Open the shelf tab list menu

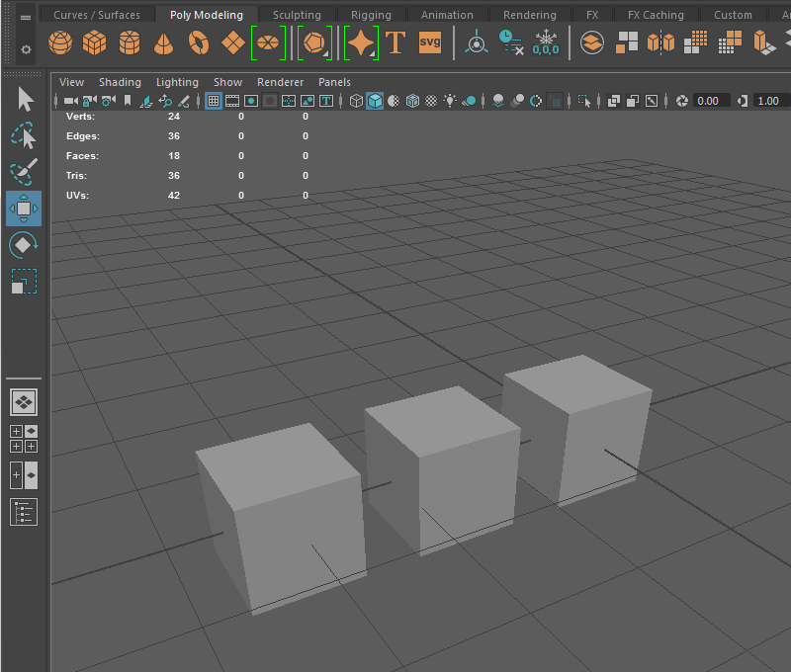[x=26, y=18]
